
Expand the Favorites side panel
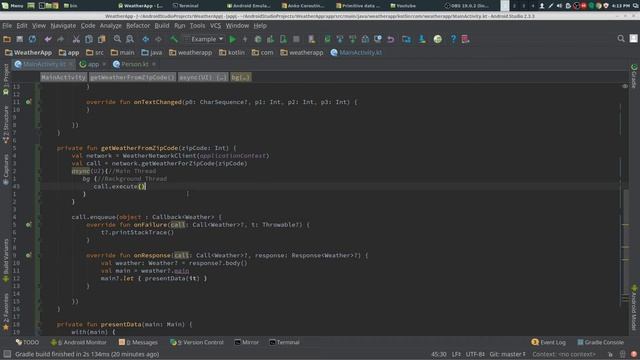point(6,312)
